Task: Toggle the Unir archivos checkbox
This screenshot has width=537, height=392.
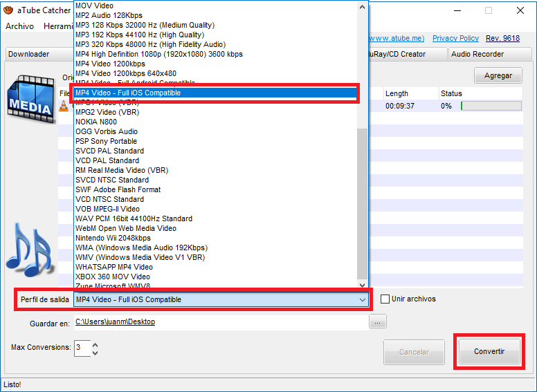Action: click(x=385, y=299)
